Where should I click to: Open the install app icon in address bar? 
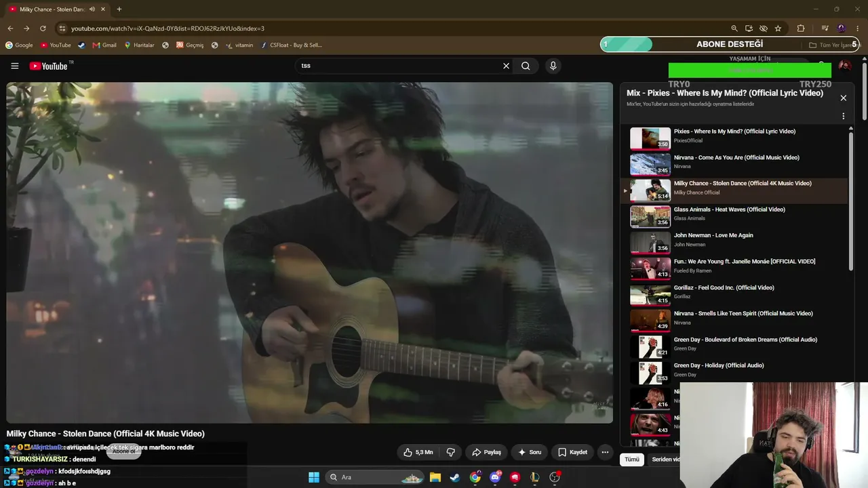[x=749, y=28]
